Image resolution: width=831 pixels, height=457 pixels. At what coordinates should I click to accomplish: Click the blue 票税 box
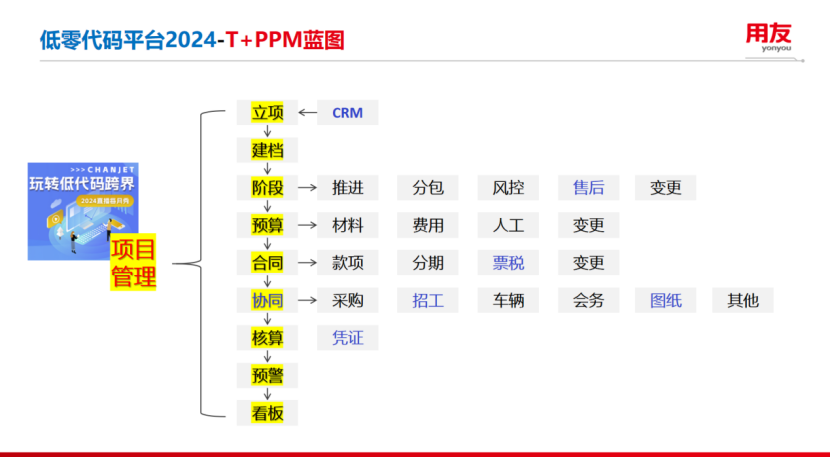point(508,262)
